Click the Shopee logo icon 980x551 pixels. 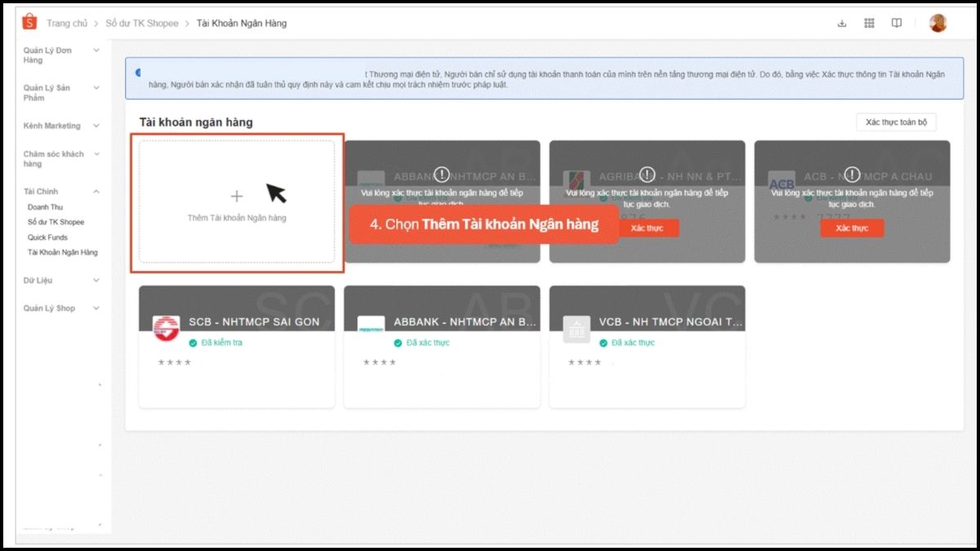pyautogui.click(x=30, y=22)
